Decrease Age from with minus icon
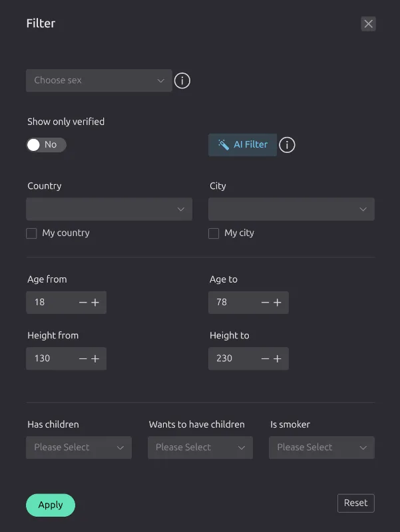This screenshot has width=400, height=532. tap(83, 303)
